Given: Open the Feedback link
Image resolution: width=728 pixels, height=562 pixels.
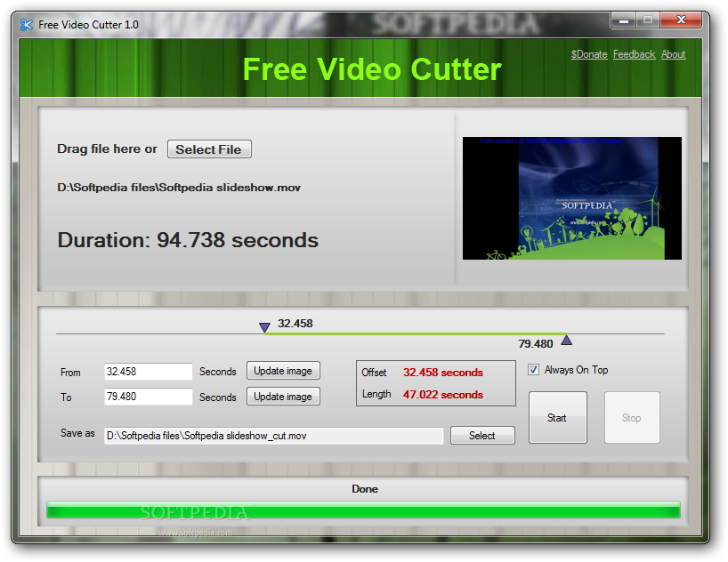Looking at the screenshot, I should (x=634, y=54).
